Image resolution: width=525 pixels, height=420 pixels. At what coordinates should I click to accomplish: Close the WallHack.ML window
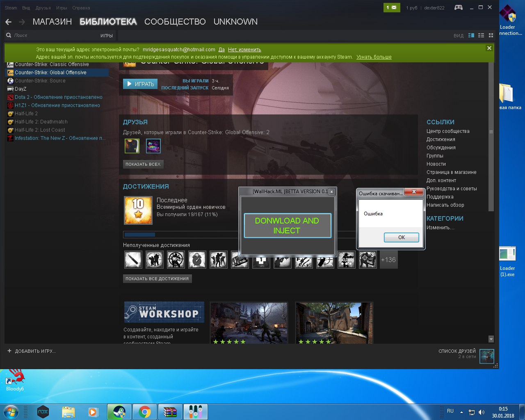point(331,192)
